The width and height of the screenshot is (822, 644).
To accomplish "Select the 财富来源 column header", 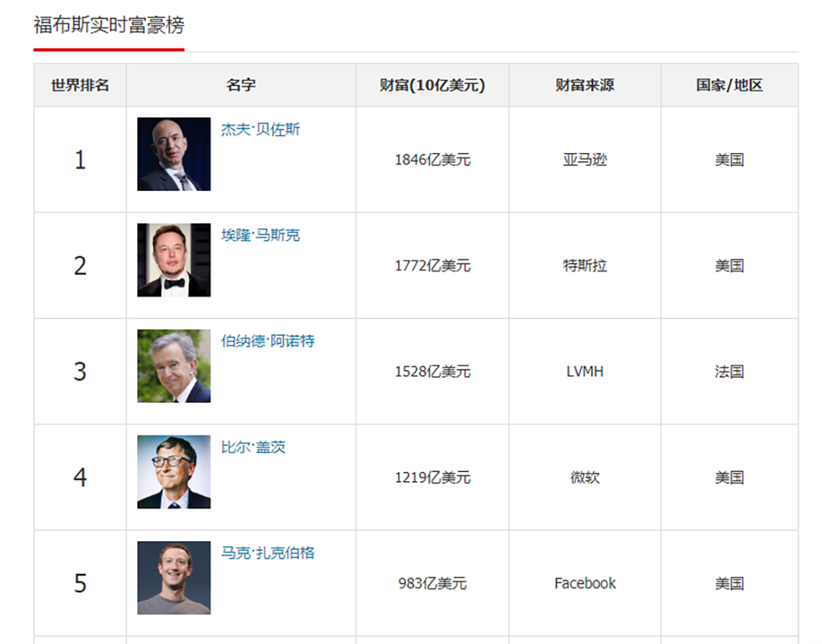I will [585, 85].
